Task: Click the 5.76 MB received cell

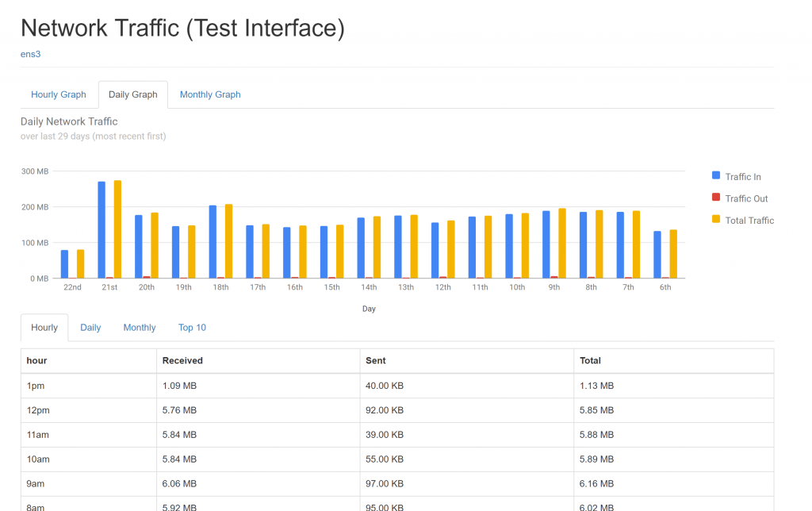Action: 259,410
